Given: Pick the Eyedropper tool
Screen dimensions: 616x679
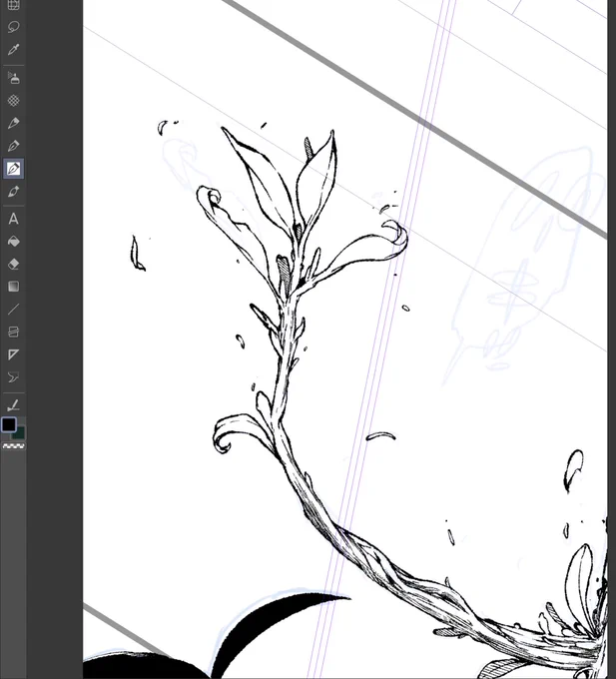Looking at the screenshot, I should [x=13, y=49].
